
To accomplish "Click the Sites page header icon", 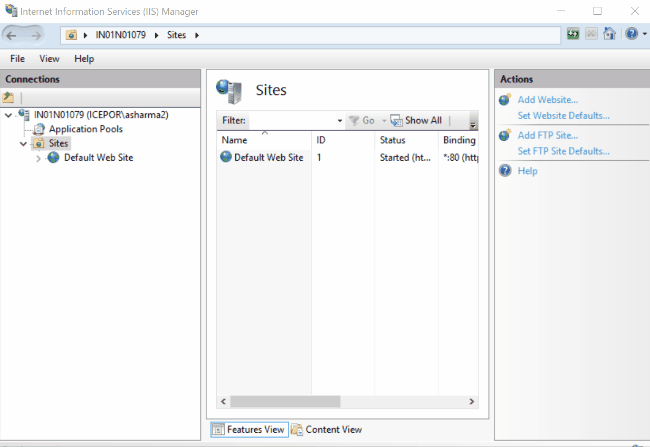I will (x=229, y=91).
